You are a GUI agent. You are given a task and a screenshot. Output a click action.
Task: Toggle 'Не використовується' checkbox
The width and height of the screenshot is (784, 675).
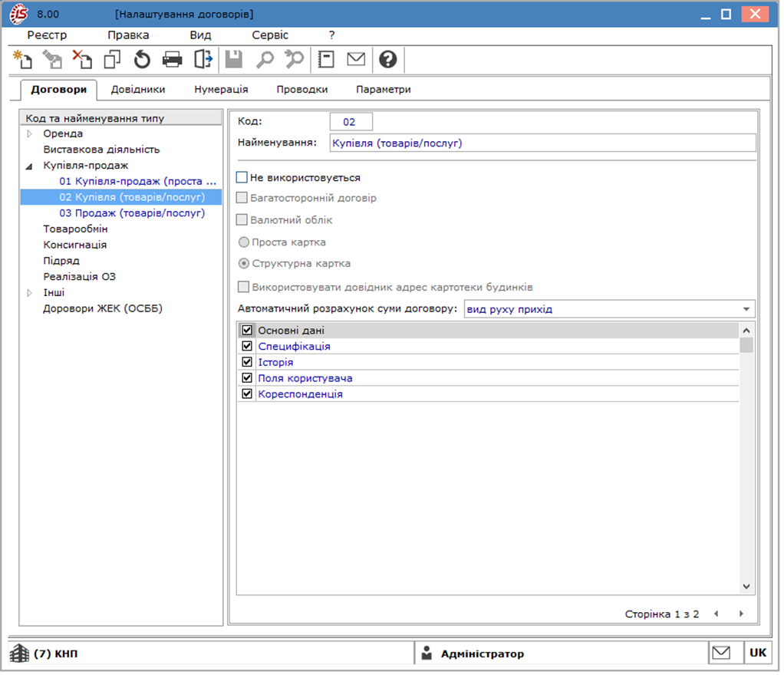click(242, 177)
